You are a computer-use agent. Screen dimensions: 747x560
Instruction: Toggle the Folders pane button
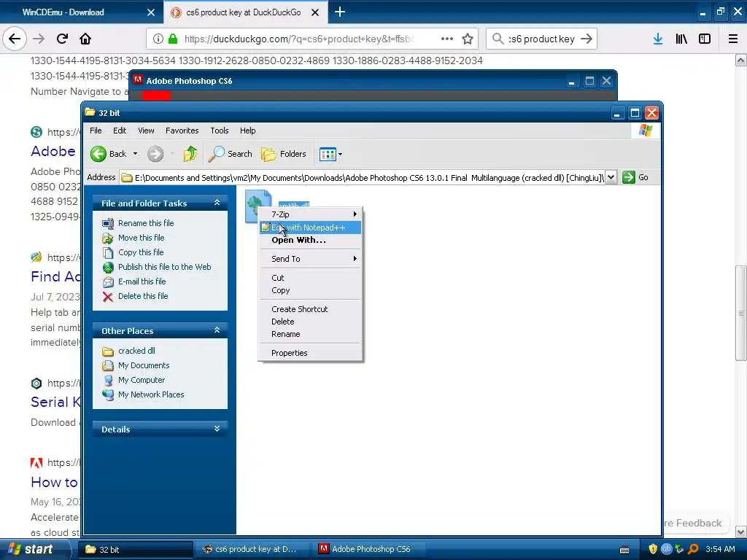tap(284, 154)
